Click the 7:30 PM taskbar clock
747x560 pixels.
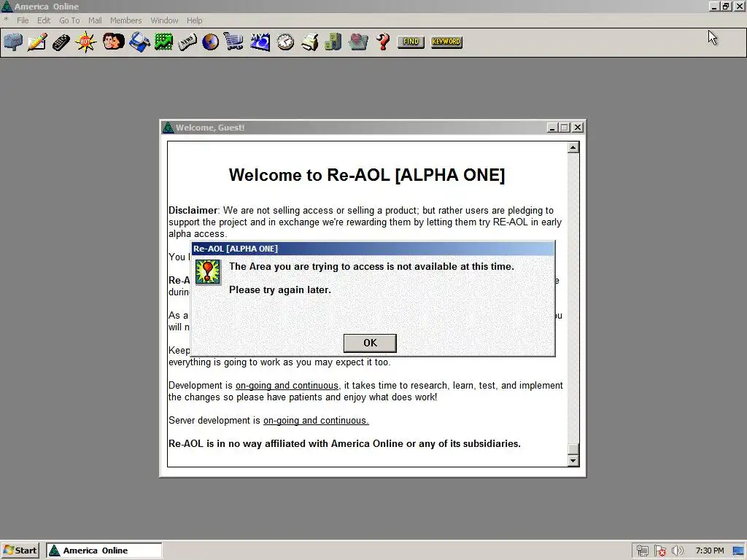[709, 551]
